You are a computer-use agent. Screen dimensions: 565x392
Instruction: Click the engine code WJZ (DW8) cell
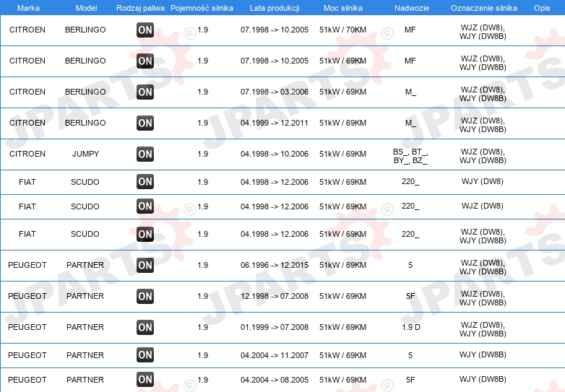point(483,206)
